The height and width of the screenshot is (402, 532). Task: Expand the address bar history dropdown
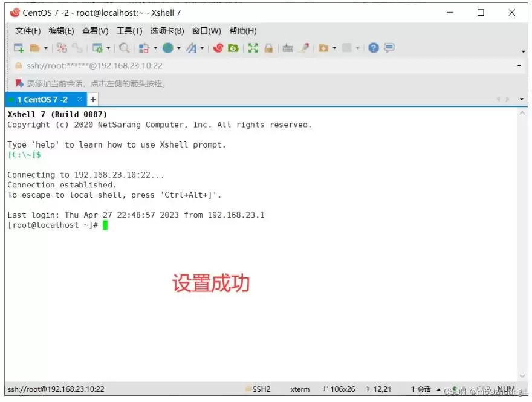[x=519, y=66]
